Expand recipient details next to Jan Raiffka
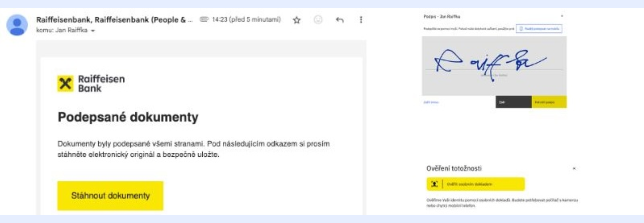The height and width of the screenshot is (223, 644). [x=93, y=31]
